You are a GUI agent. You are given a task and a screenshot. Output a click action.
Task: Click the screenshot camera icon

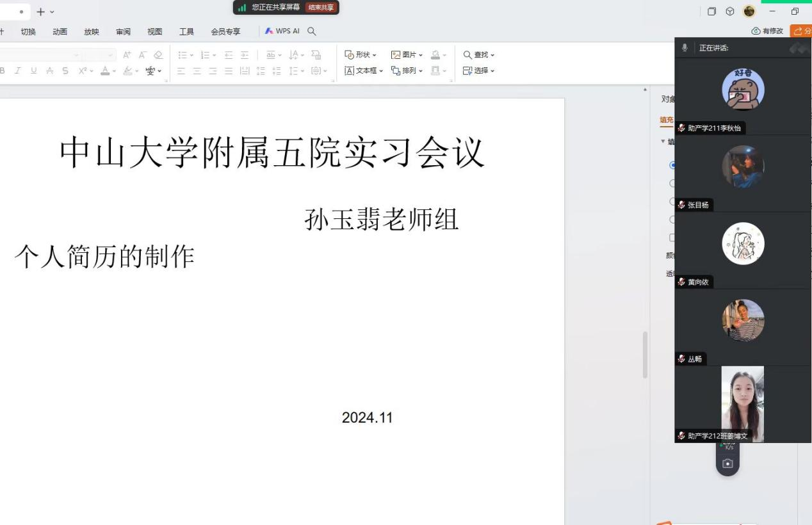click(x=727, y=464)
